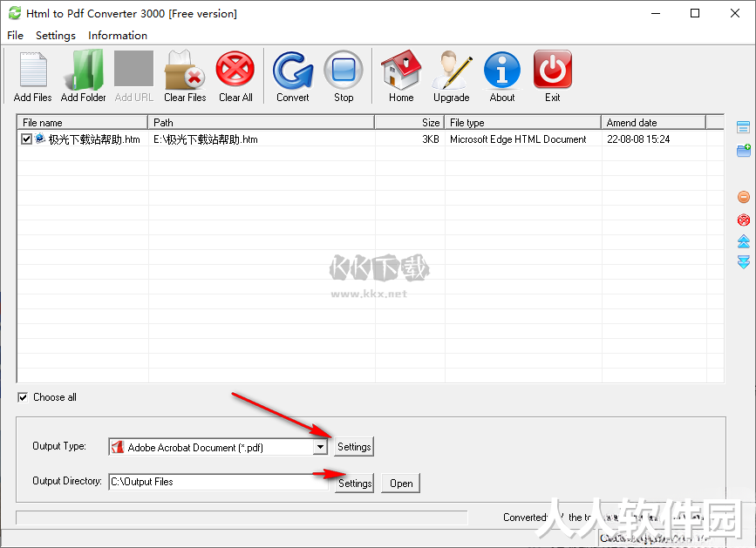
Task: Open the About info icon
Action: [502, 71]
